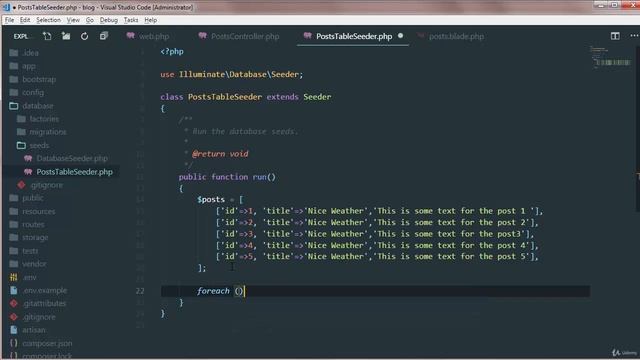Viewport: 640px width, 360px height.
Task: Open the Edit menu
Action: coord(25,20)
